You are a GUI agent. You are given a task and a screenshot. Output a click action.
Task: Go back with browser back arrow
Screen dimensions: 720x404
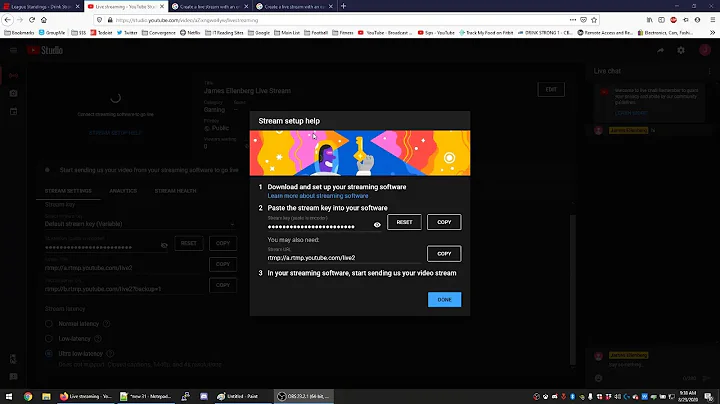click(x=7, y=20)
